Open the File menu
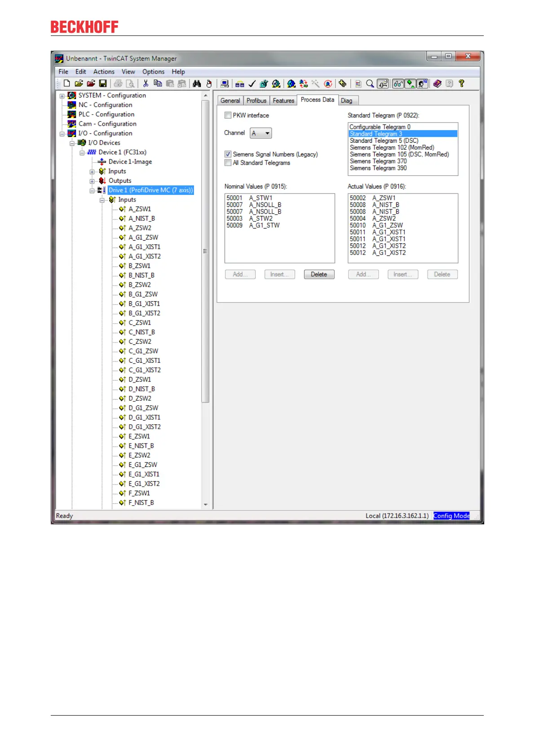The image size is (535, 756). (63, 71)
